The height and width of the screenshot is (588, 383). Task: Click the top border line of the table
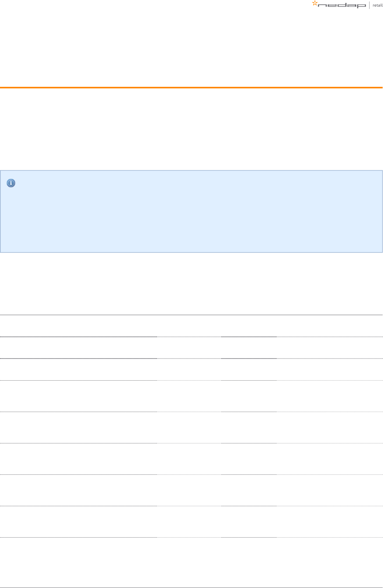coord(191,315)
